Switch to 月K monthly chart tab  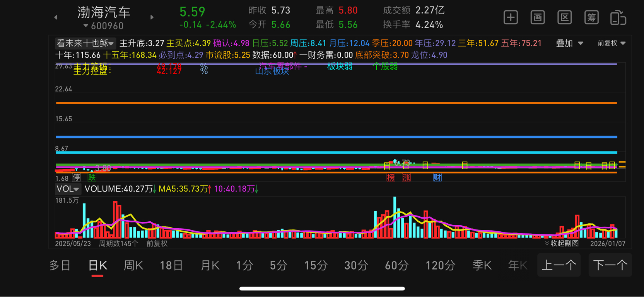pos(210,265)
